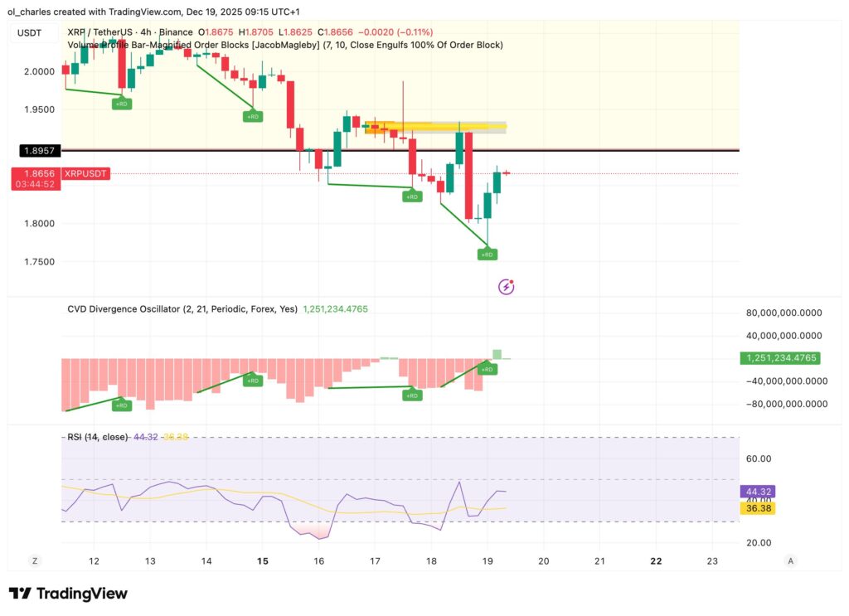Click the black 1.8957 price level label

39,151
